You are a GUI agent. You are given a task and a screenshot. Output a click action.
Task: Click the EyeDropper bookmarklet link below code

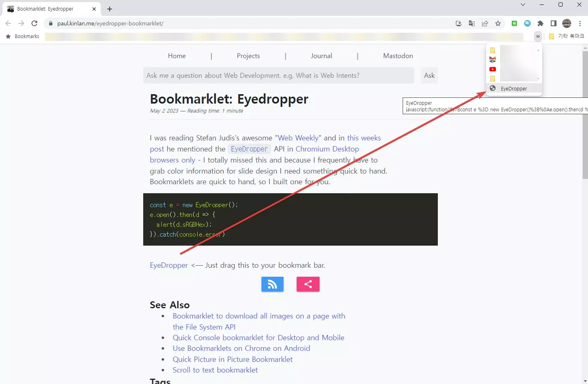169,265
